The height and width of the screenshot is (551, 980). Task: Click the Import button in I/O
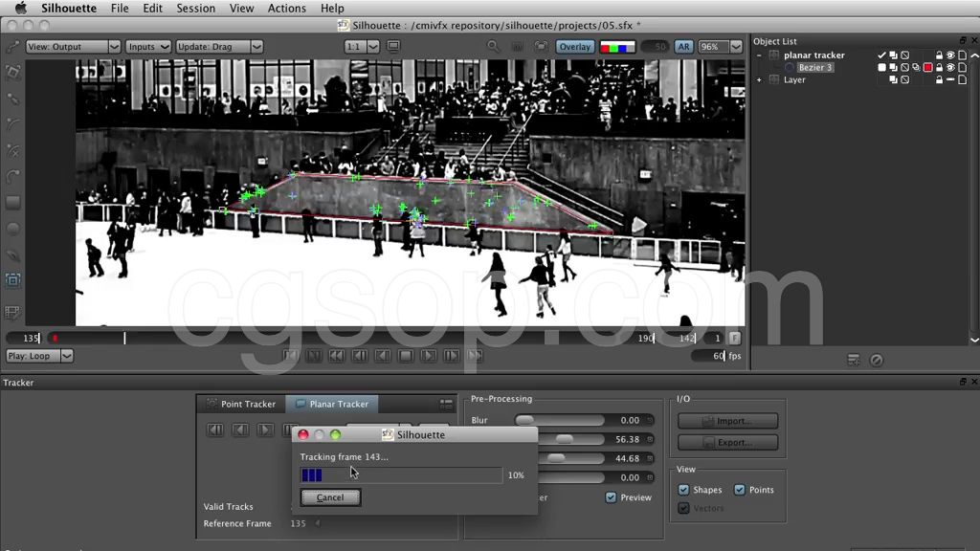(x=727, y=421)
